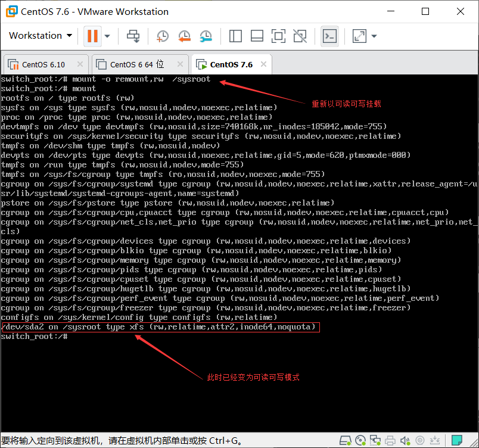Click the cgroup hugetlb mount line
The width and height of the screenshot is (479, 448).
click(x=206, y=289)
